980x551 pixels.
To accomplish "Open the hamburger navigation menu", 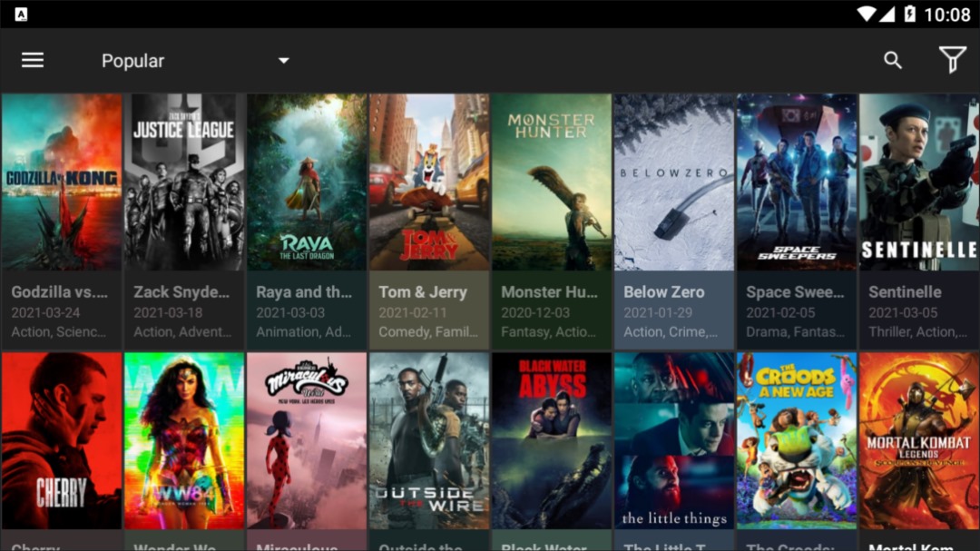I will 33,61.
